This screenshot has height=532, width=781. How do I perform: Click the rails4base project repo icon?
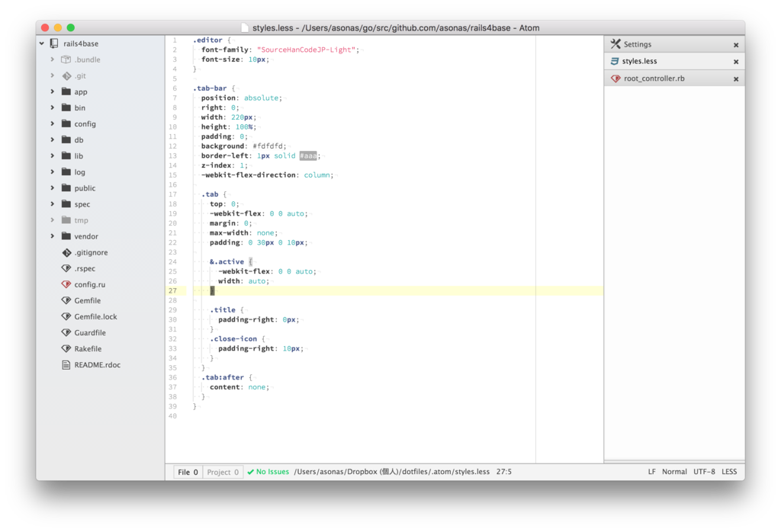tap(54, 43)
